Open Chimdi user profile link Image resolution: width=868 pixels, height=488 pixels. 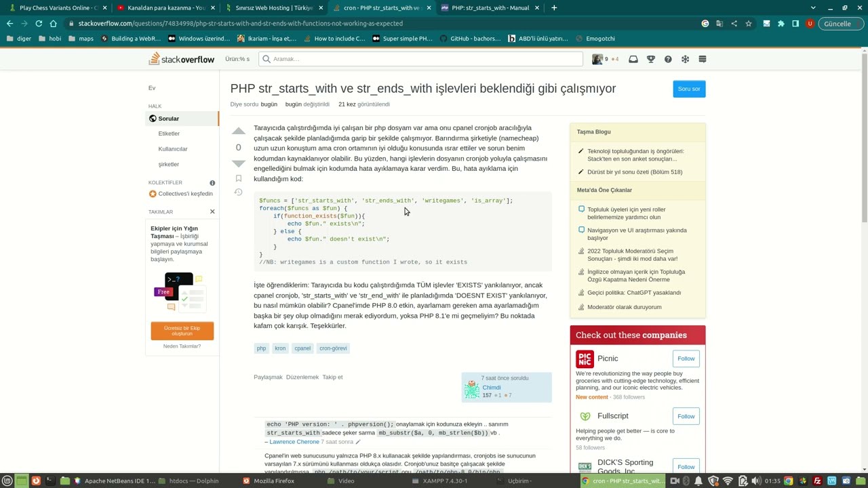click(492, 388)
